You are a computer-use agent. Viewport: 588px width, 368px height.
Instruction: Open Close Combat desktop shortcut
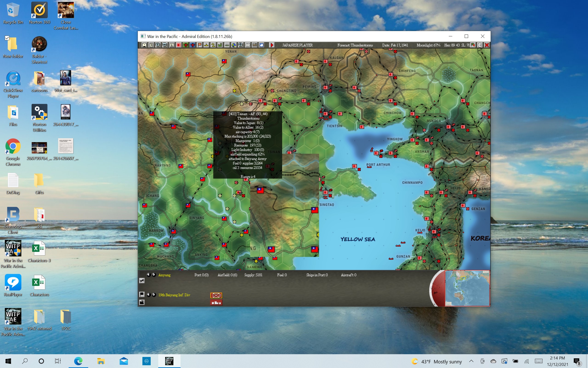pos(66,16)
